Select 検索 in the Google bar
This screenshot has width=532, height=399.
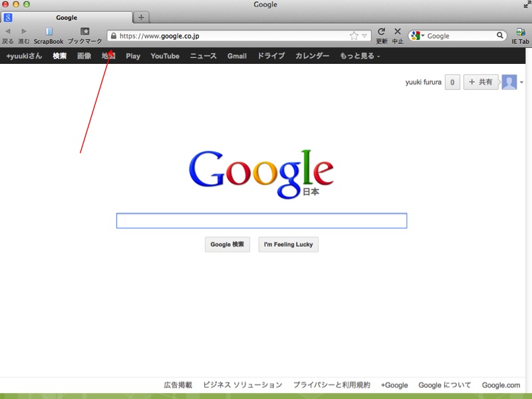pos(59,56)
